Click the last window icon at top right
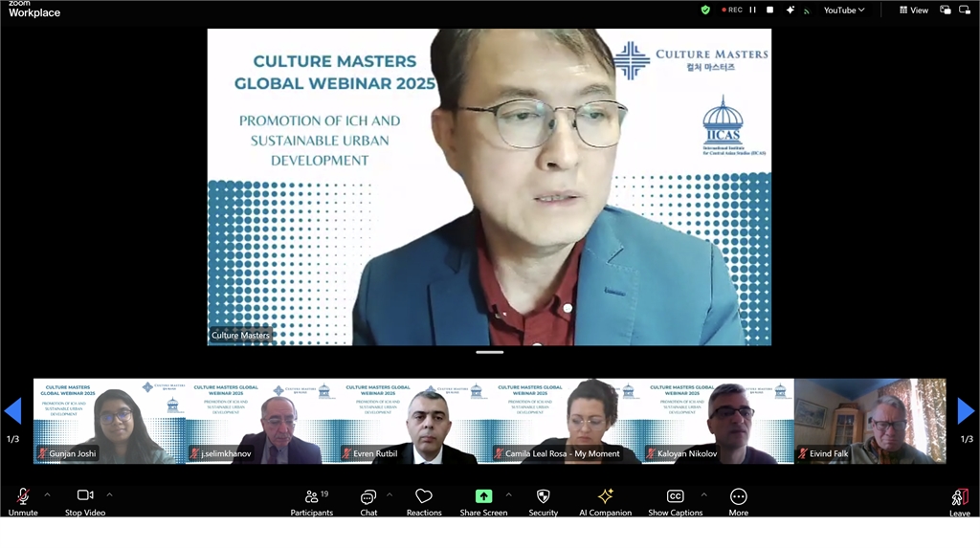The width and height of the screenshot is (980, 548). 965,10
